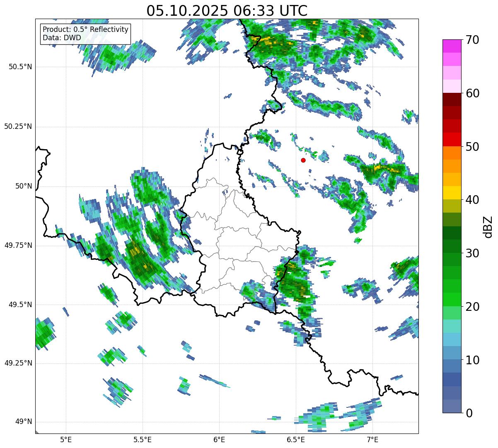This screenshot has width=498, height=448.
Task: Click the colorbar tick label 30
Action: click(x=472, y=253)
